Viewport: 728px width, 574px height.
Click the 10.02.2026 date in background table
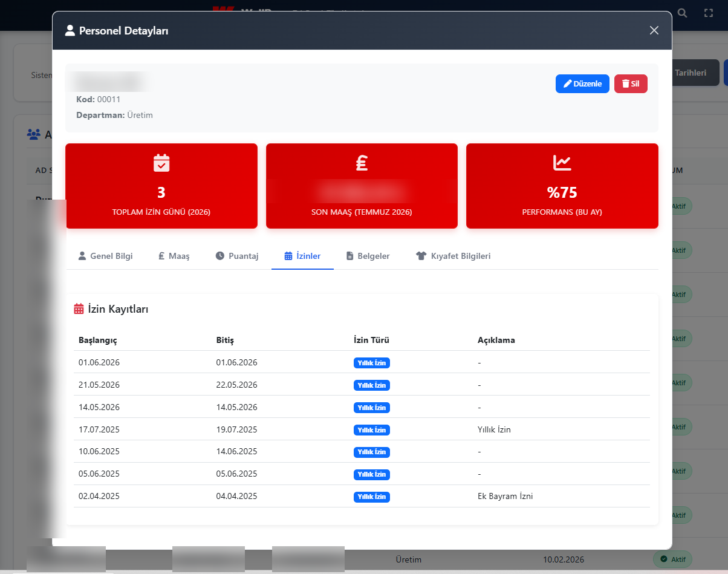click(x=564, y=559)
